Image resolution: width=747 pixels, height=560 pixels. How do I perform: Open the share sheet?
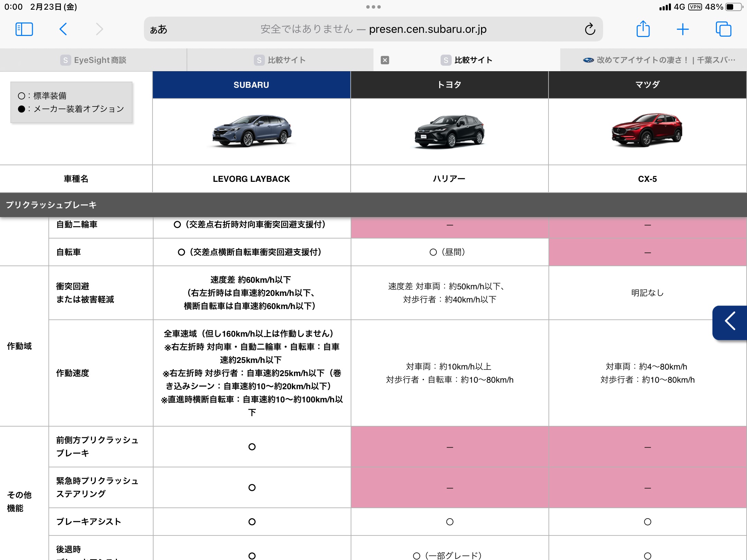(643, 29)
